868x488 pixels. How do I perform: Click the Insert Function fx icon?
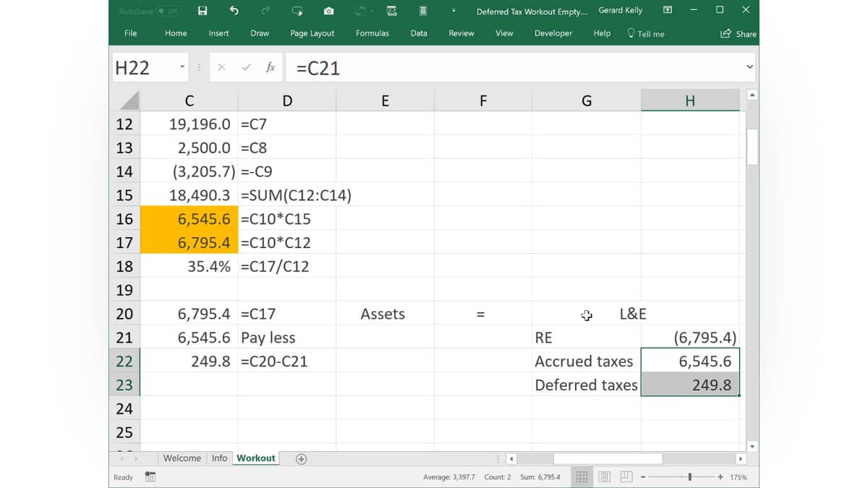[271, 67]
